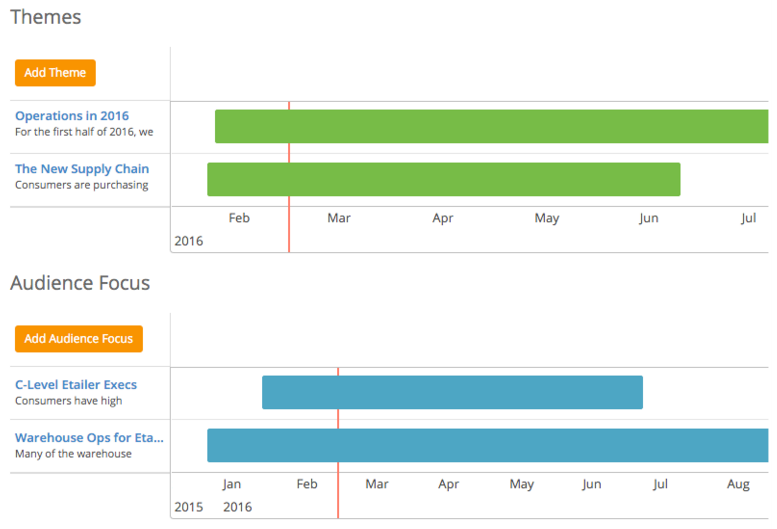Image resolution: width=777 pixels, height=529 pixels.
Task: Open The New Supply Chain theme link
Action: coord(82,169)
